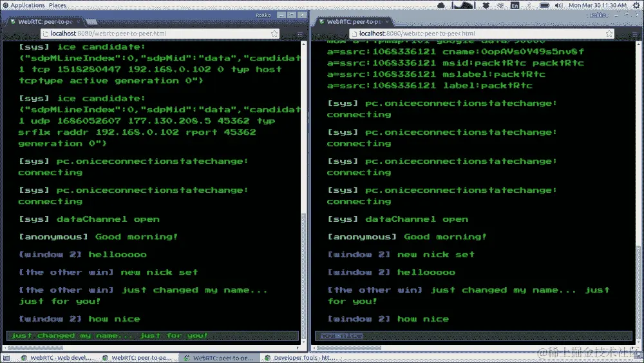
Task: Open the Places menu
Action: tap(57, 5)
